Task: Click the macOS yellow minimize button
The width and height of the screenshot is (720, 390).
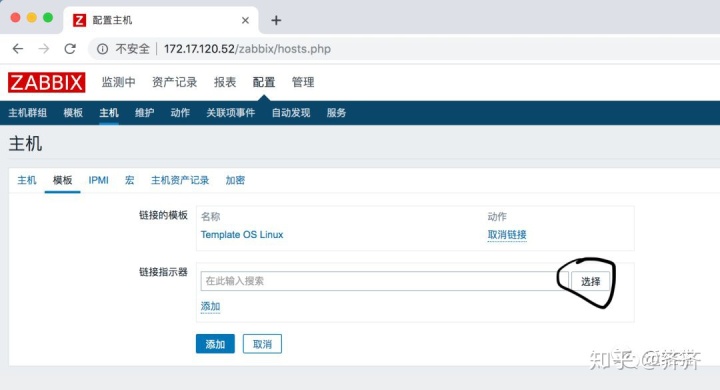Action: pos(32,17)
